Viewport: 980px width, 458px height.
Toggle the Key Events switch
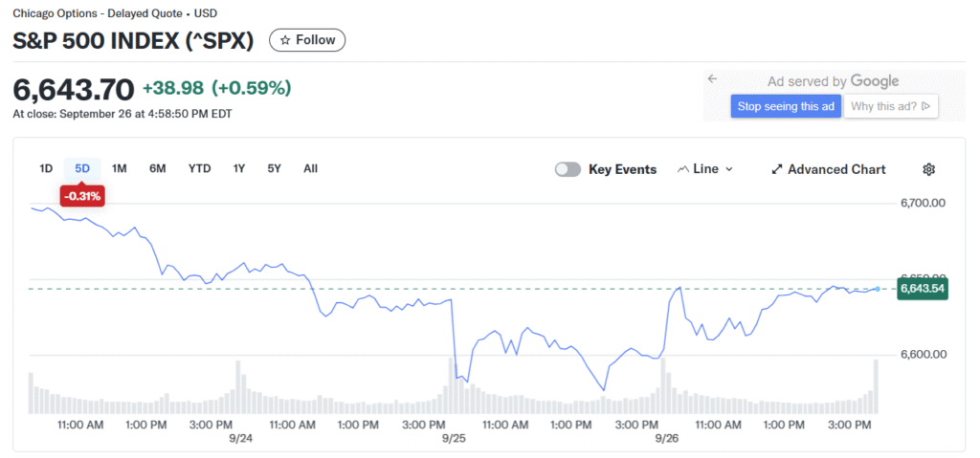568,169
